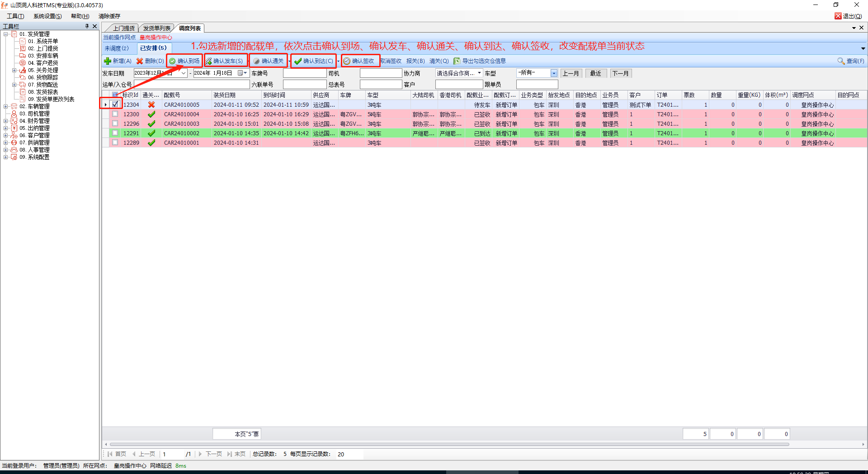The image size is (868, 474).
Task: Expand the 02. 车辆管理 tree node
Action: 6,107
